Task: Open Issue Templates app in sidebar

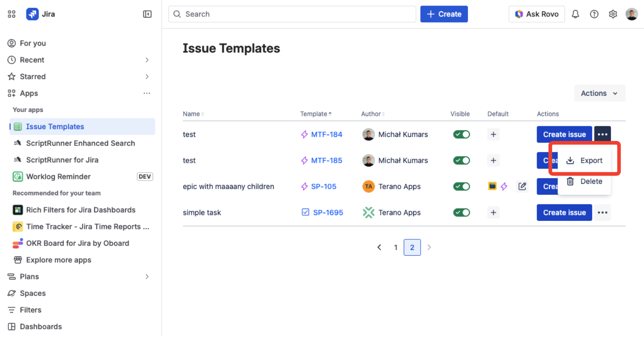Action: point(82,127)
